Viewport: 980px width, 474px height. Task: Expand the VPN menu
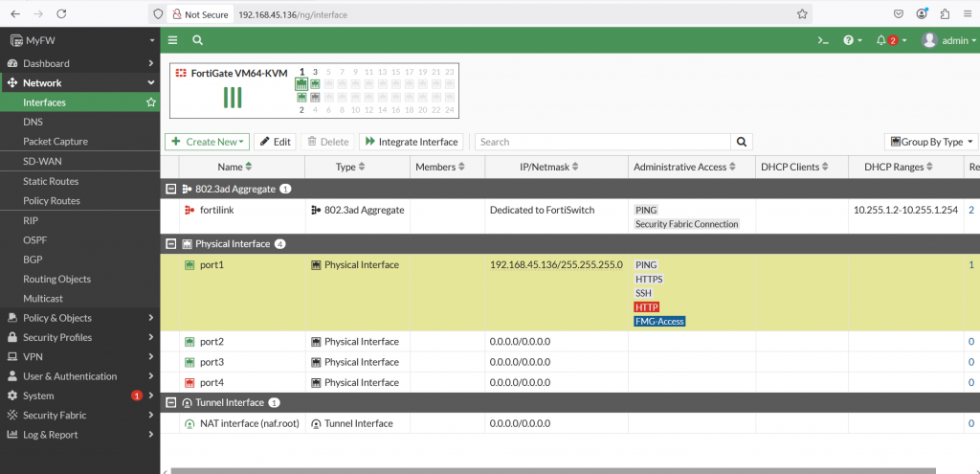(x=80, y=356)
